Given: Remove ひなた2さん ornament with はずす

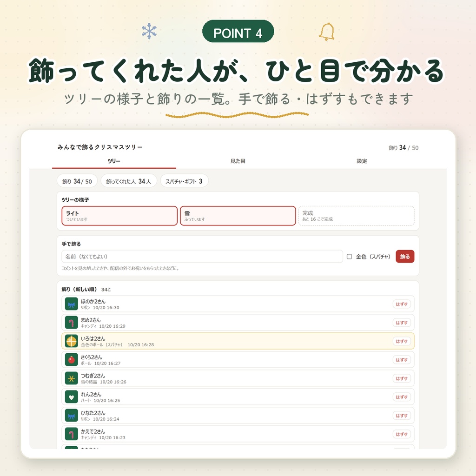Looking at the screenshot, I should tap(402, 416).
